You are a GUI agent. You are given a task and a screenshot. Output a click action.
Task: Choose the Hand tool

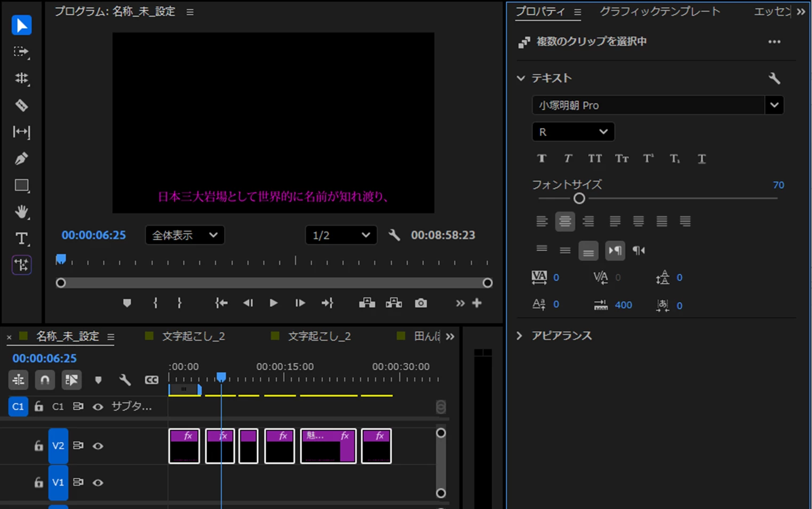pos(21,212)
